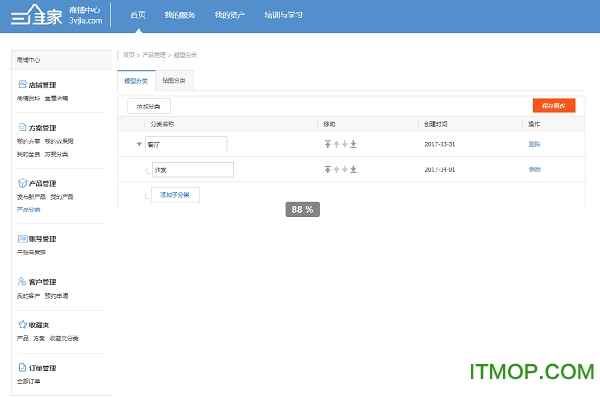Click the 收藏夹 star icon in sidebar
The image size is (600, 397).
(x=22, y=325)
